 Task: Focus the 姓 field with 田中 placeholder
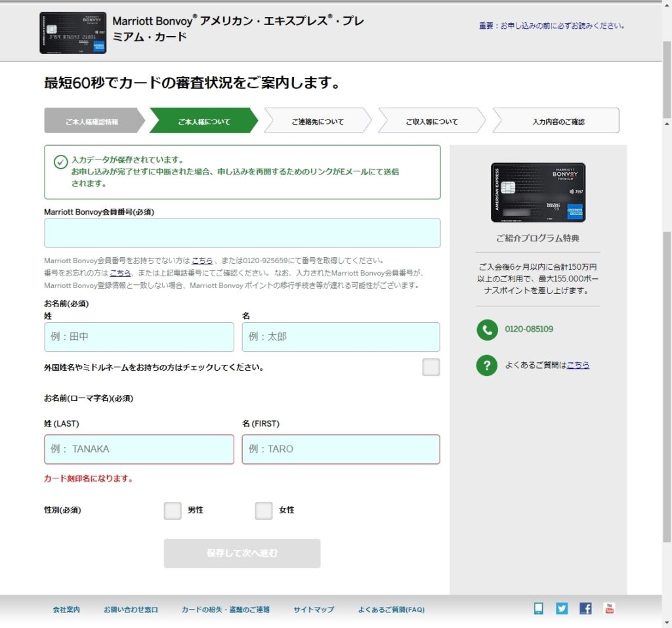[139, 337]
